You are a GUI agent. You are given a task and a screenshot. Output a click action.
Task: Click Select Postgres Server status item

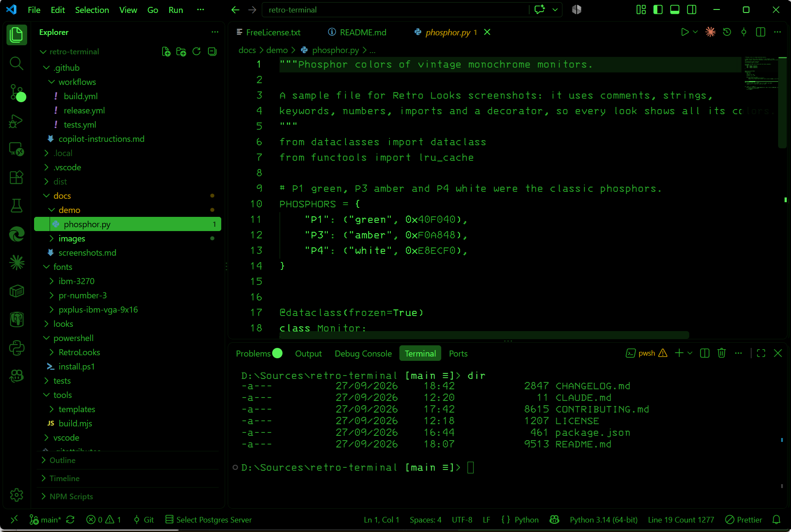209,520
